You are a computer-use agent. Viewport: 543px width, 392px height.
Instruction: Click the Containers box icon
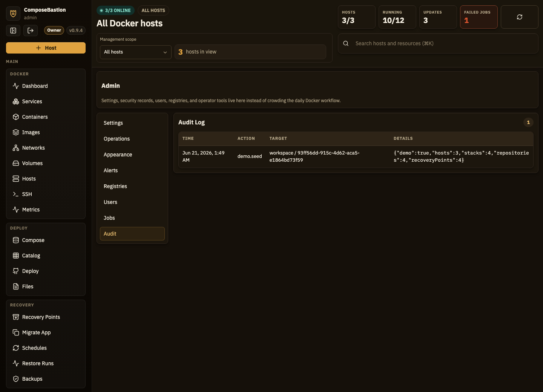point(16,117)
